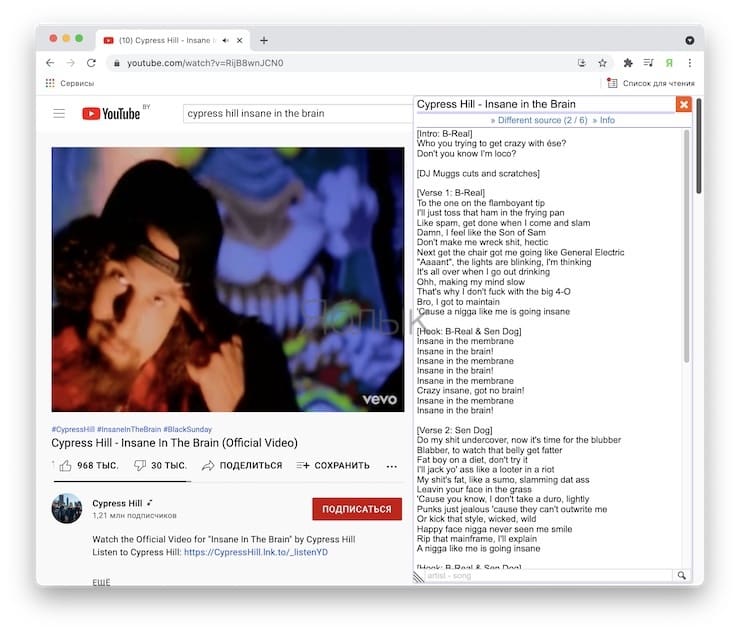
Task: Bookmark this page with the star icon
Action: (602, 63)
